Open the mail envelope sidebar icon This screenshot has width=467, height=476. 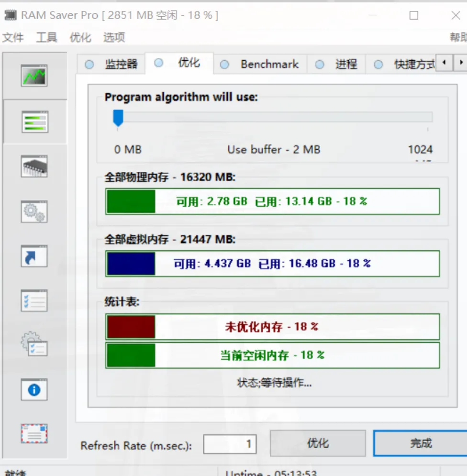click(x=34, y=433)
